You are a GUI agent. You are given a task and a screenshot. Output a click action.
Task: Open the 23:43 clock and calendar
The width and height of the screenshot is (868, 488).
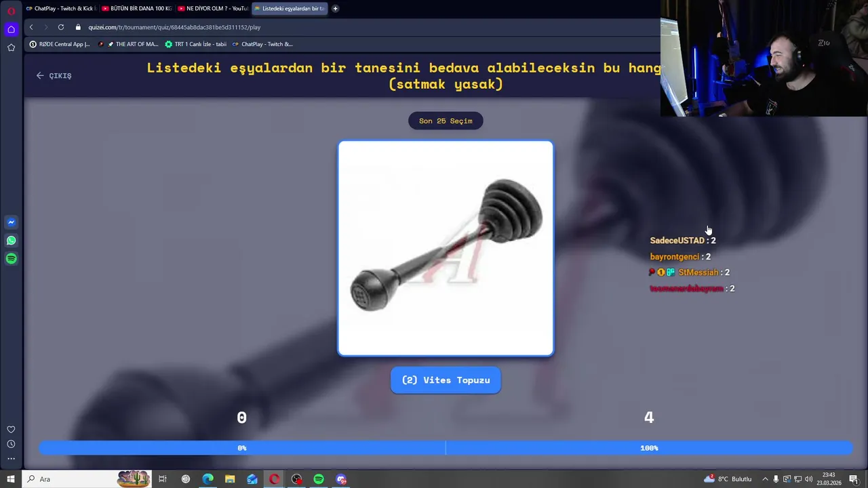(829, 479)
